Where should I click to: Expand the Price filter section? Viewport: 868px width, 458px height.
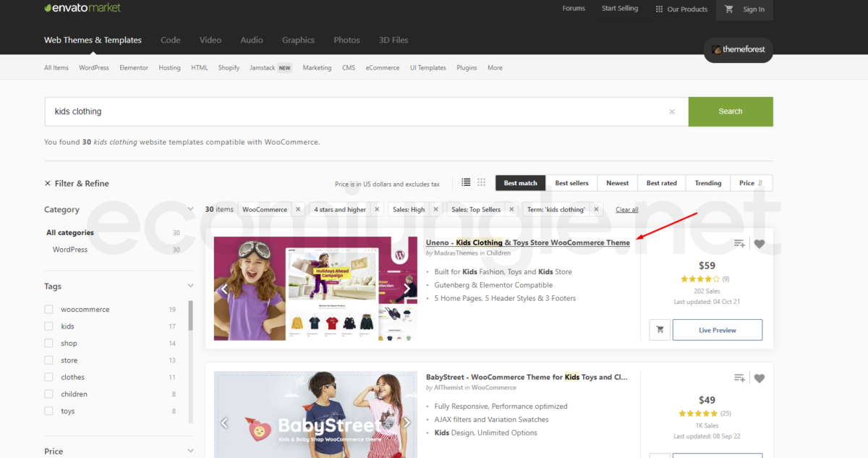point(190,451)
